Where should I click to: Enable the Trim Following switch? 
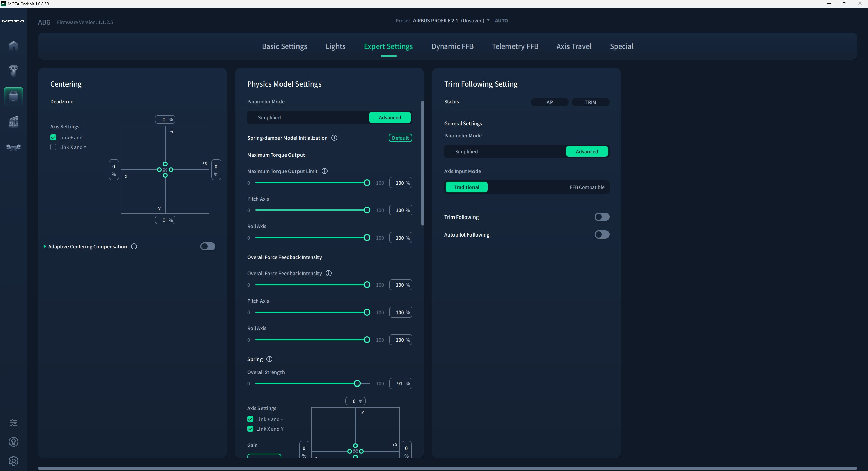click(x=602, y=217)
